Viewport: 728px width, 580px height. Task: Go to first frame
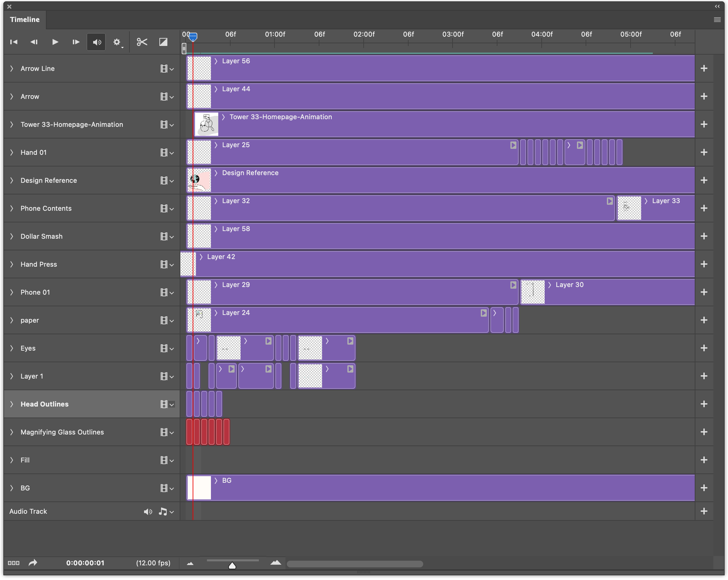click(14, 42)
